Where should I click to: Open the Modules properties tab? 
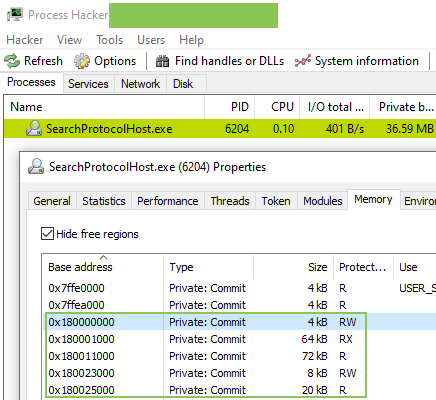tap(323, 201)
